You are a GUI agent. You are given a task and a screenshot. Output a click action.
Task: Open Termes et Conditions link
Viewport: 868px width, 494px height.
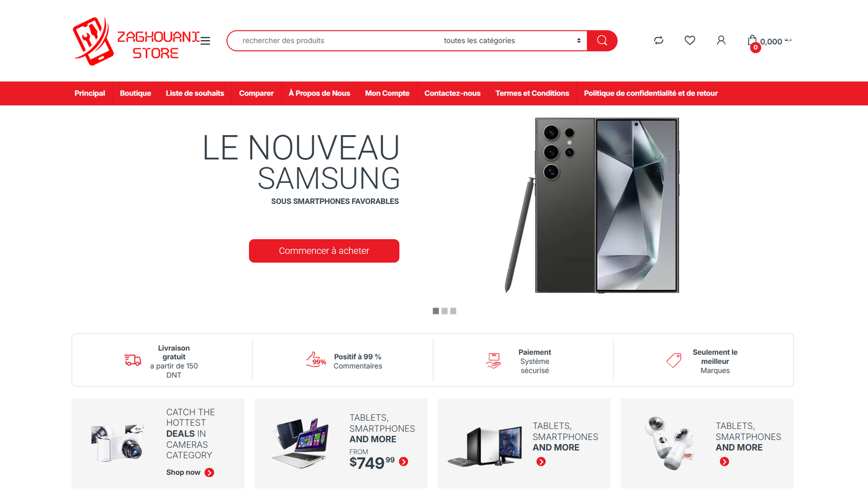coord(532,93)
